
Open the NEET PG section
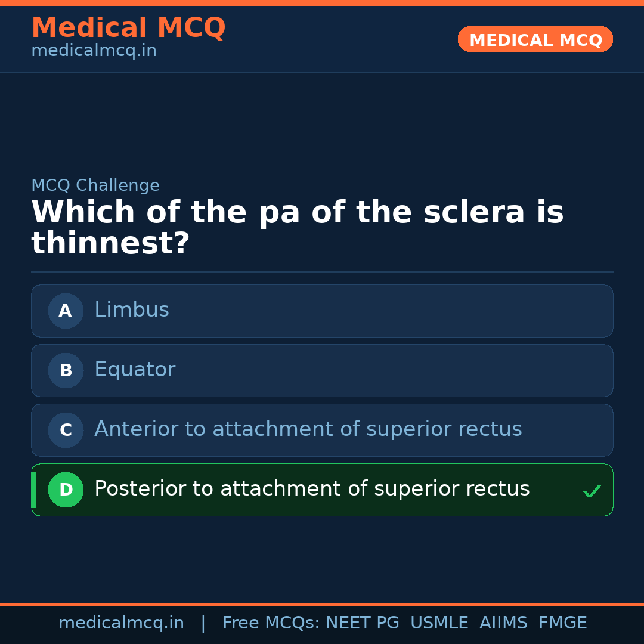(x=362, y=622)
